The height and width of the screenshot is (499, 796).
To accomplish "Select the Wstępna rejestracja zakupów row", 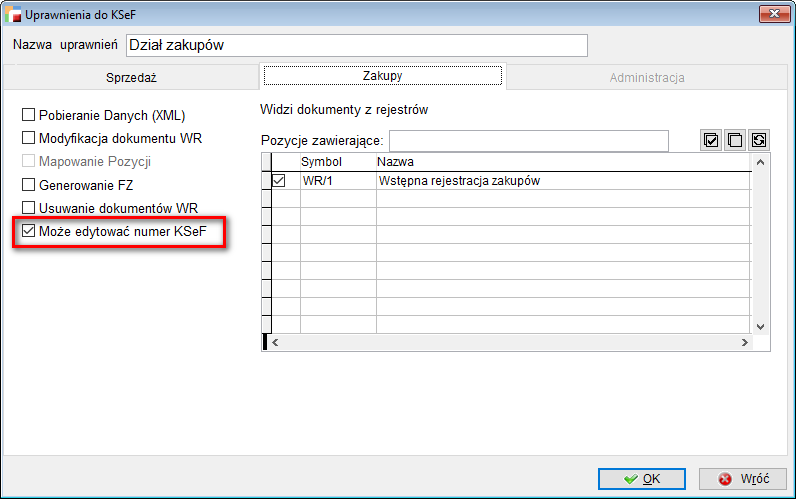I will pyautogui.click(x=460, y=181).
